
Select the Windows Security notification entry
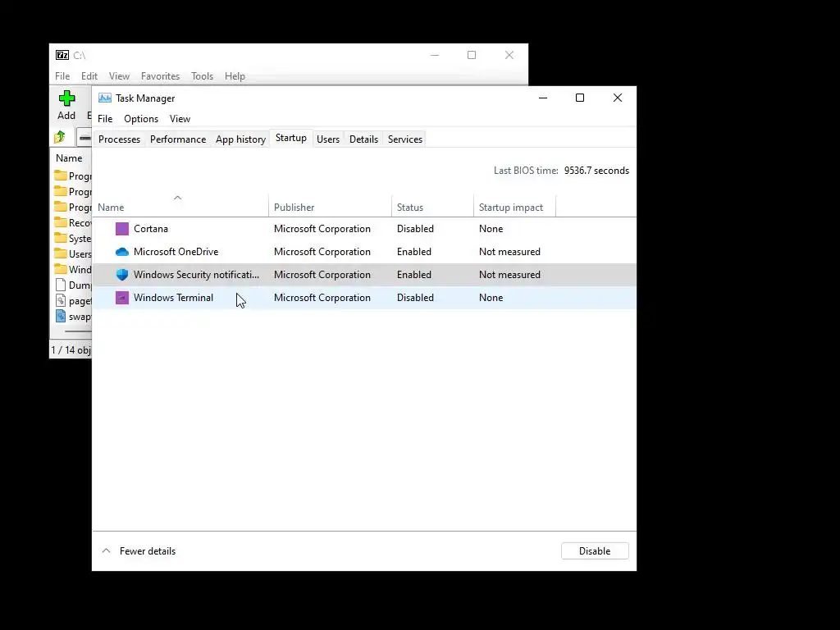coord(196,275)
